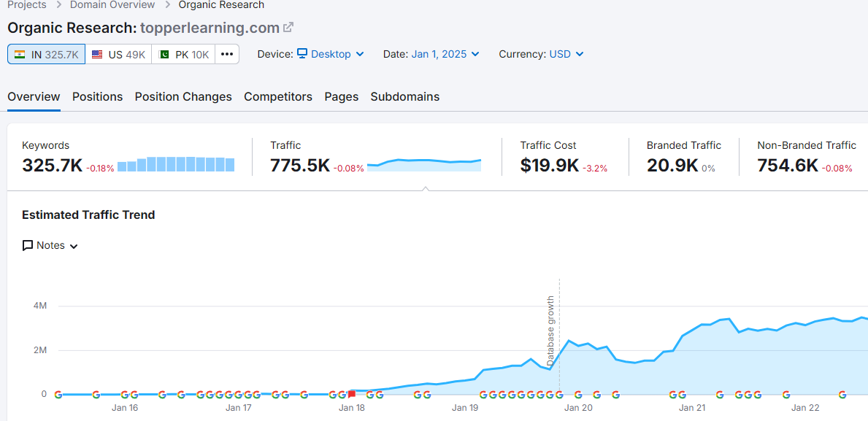Click a Google update icon near Jan 20

(577, 394)
